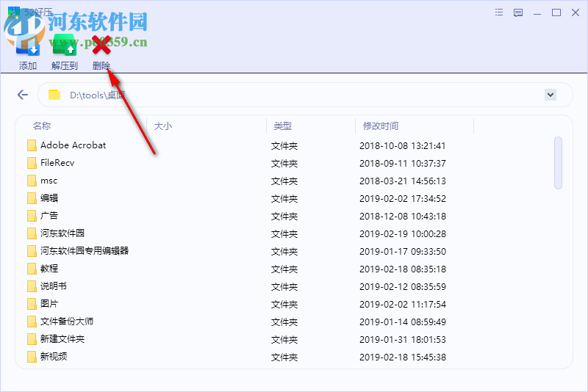Image resolution: width=588 pixels, height=392 pixels.
Task: Close the 52好压 window
Action: [576, 12]
